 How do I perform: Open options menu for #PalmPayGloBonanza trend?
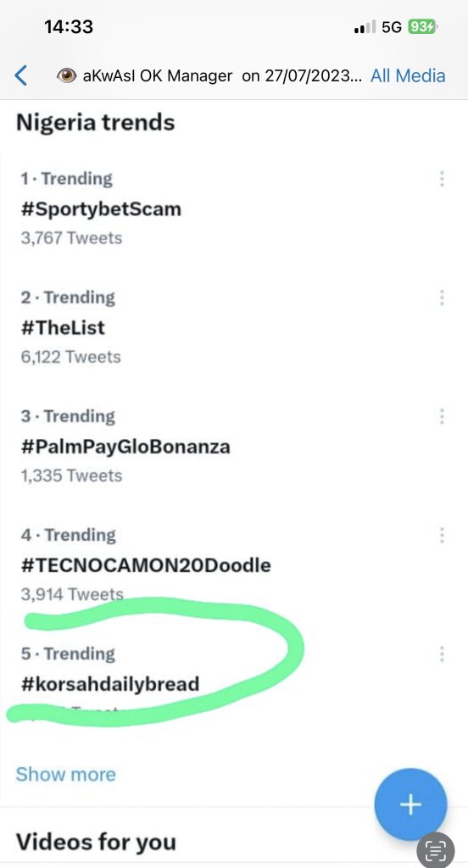442,416
